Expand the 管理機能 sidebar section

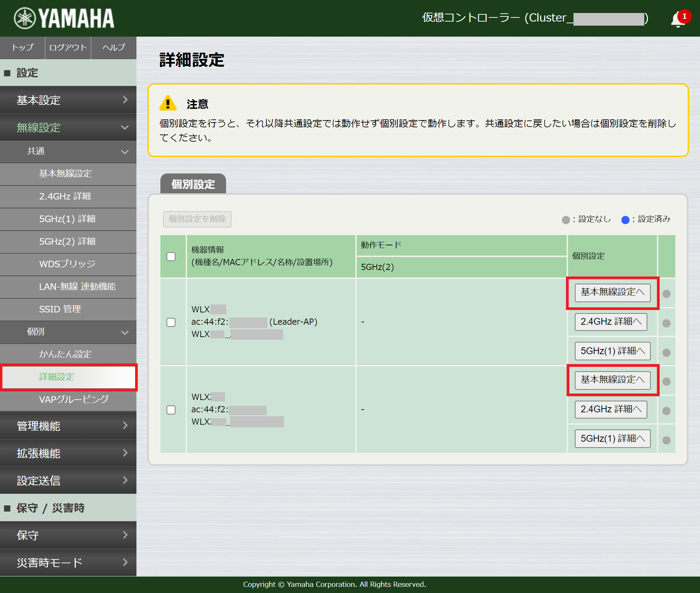pos(68,426)
